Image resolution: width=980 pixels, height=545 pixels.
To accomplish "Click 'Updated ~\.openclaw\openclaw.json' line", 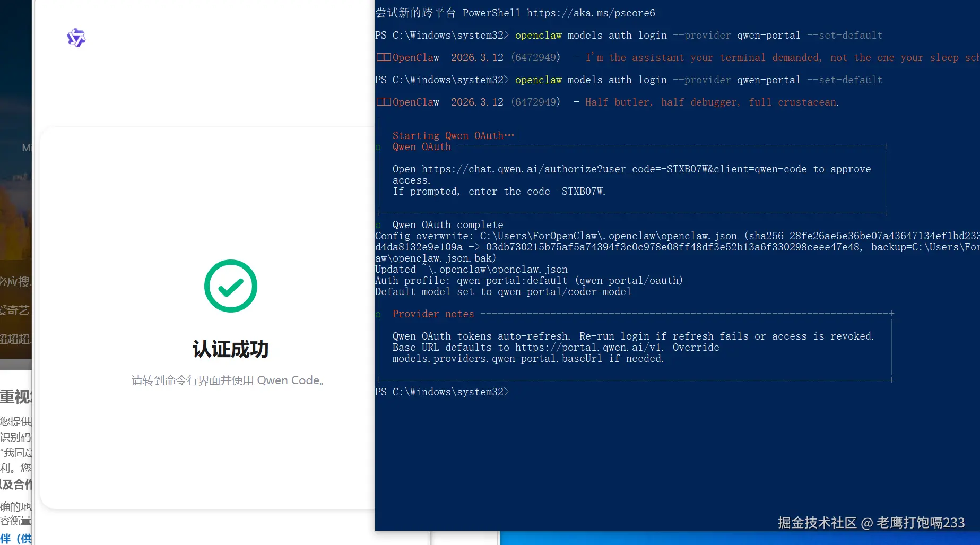I will [x=471, y=269].
